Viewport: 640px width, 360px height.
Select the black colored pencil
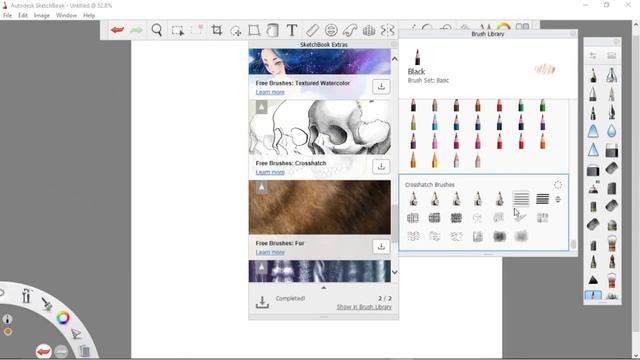tap(413, 105)
